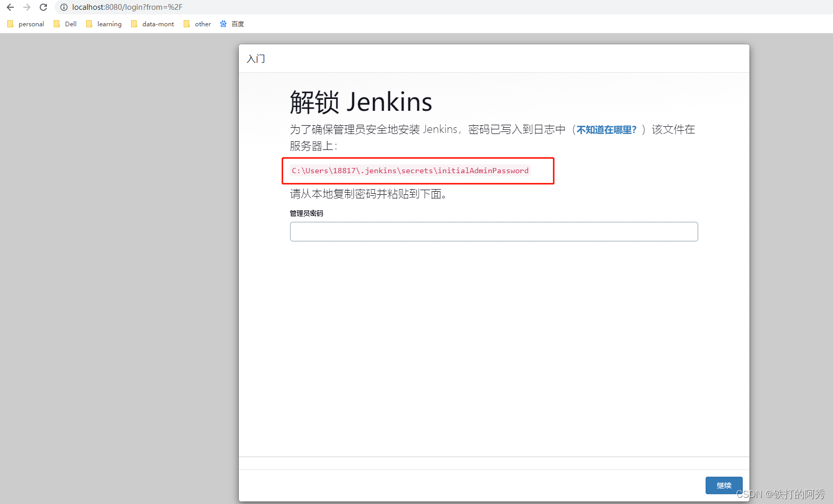
Task: Click the Baidu paw icon in bookmarks bar
Action: [x=223, y=24]
